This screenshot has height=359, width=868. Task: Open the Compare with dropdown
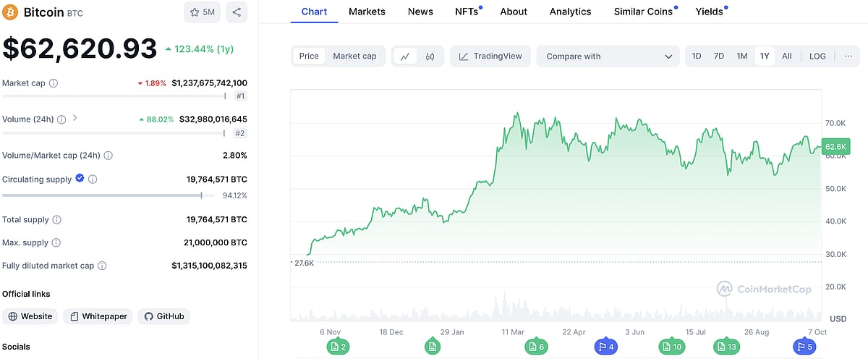[x=608, y=56]
